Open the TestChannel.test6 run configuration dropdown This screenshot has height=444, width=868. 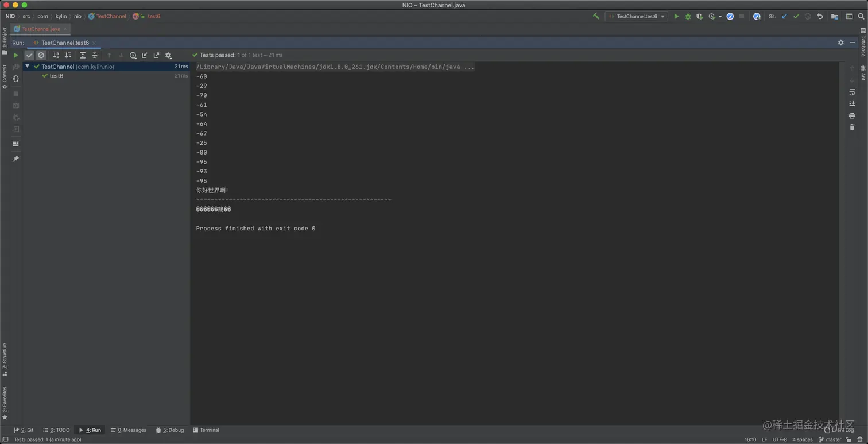(x=637, y=16)
